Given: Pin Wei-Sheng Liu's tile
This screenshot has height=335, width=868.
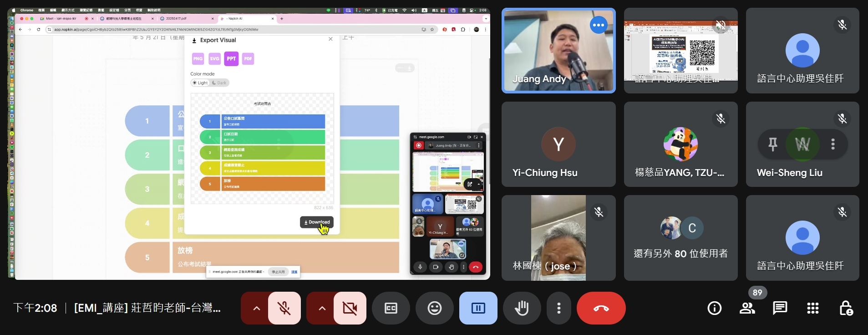Looking at the screenshot, I should tap(772, 144).
